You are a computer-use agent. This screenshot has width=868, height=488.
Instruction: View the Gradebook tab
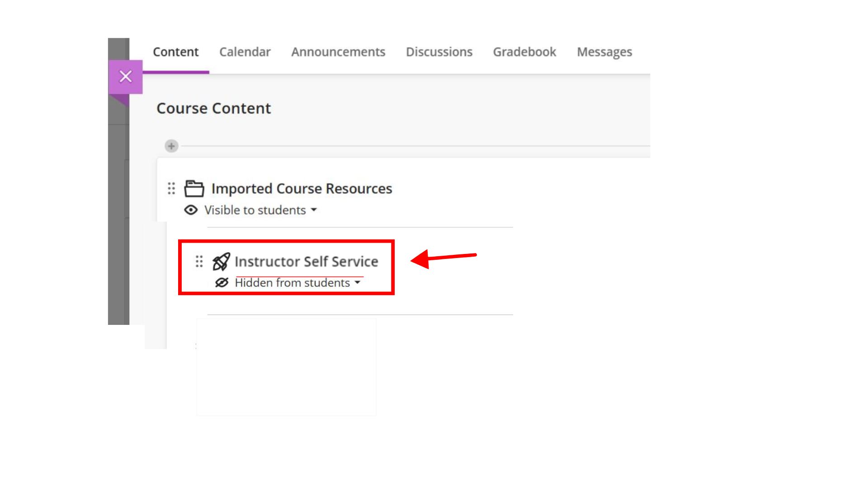tap(524, 52)
